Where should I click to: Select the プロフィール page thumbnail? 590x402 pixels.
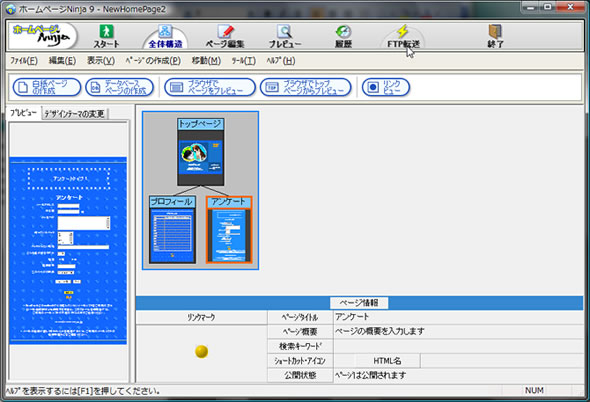tap(172, 229)
